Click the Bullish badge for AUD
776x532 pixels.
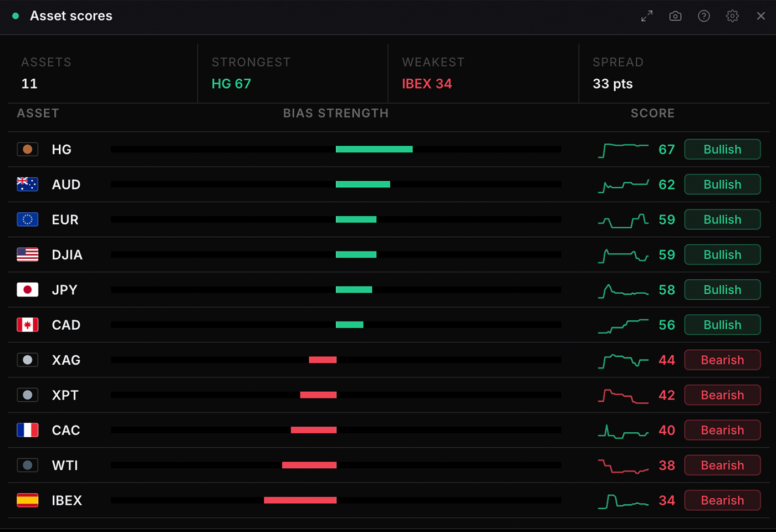tap(722, 185)
